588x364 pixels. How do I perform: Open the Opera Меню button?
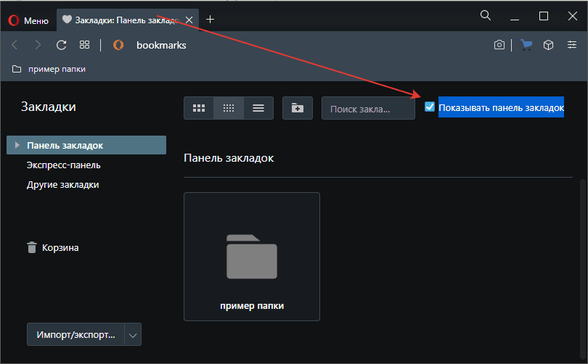(x=28, y=20)
